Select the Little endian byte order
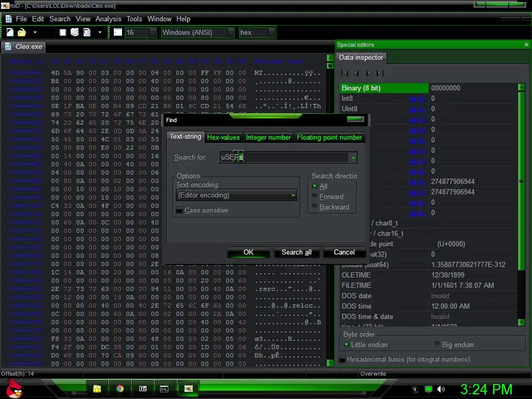The height and width of the screenshot is (399, 532). [347, 345]
